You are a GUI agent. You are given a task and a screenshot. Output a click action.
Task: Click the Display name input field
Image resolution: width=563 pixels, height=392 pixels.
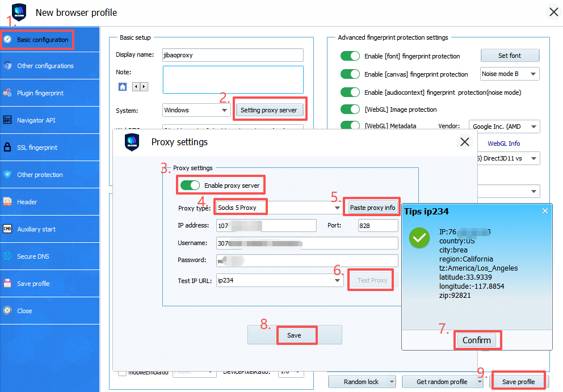233,55
